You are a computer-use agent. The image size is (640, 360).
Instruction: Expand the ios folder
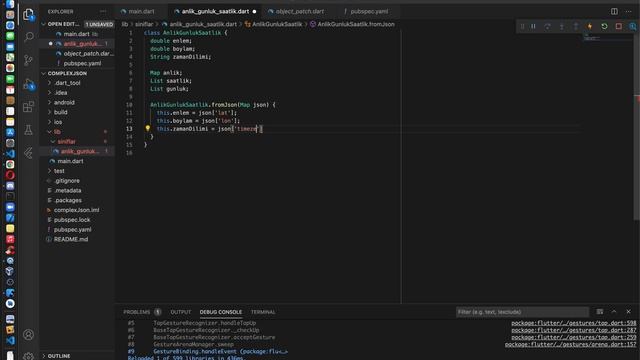(58, 122)
